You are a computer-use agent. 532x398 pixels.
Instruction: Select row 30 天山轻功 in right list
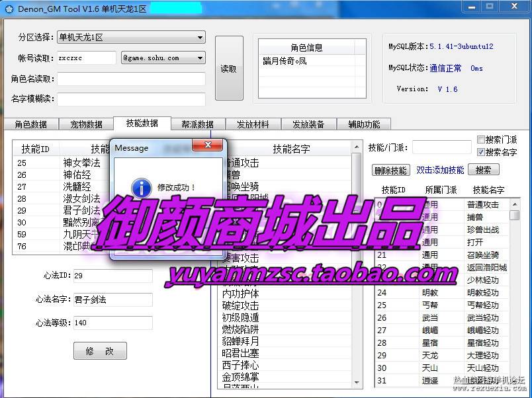point(442,368)
